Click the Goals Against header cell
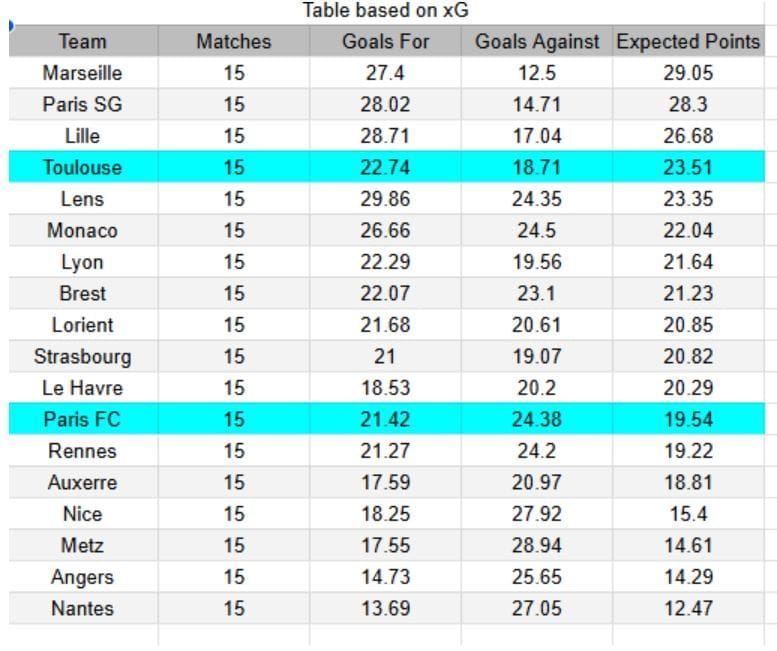The width and height of the screenshot is (777, 651). tap(537, 41)
